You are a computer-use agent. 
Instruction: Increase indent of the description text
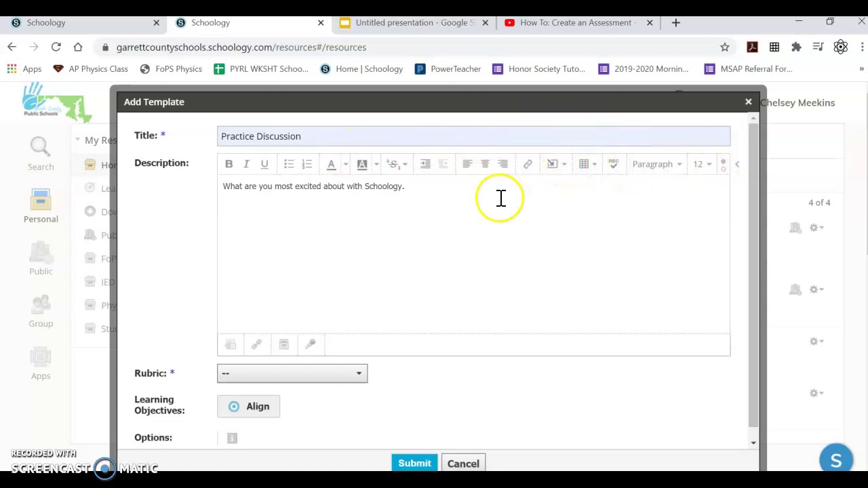(425, 164)
